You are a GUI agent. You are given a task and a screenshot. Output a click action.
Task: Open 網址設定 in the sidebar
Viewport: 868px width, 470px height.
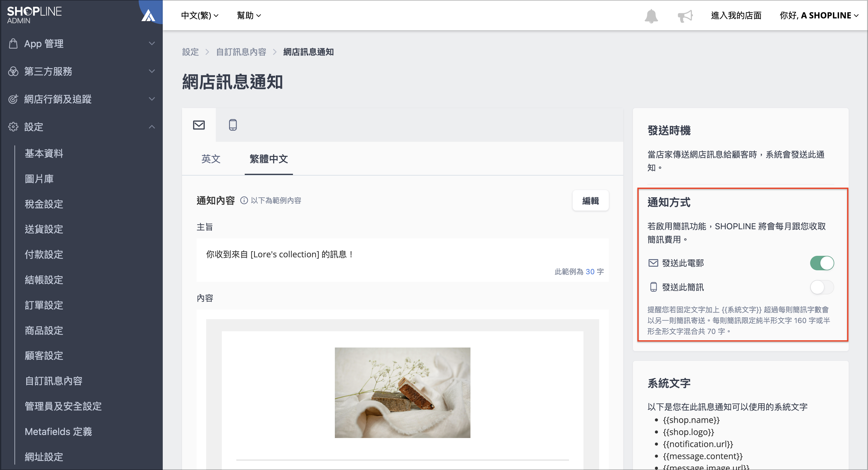click(44, 457)
